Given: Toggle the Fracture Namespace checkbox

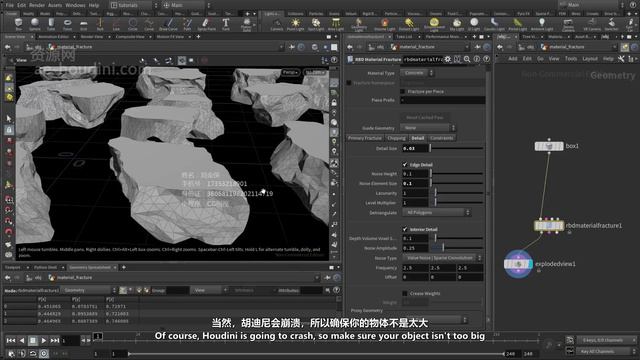Looking at the screenshot, I should (349, 83).
